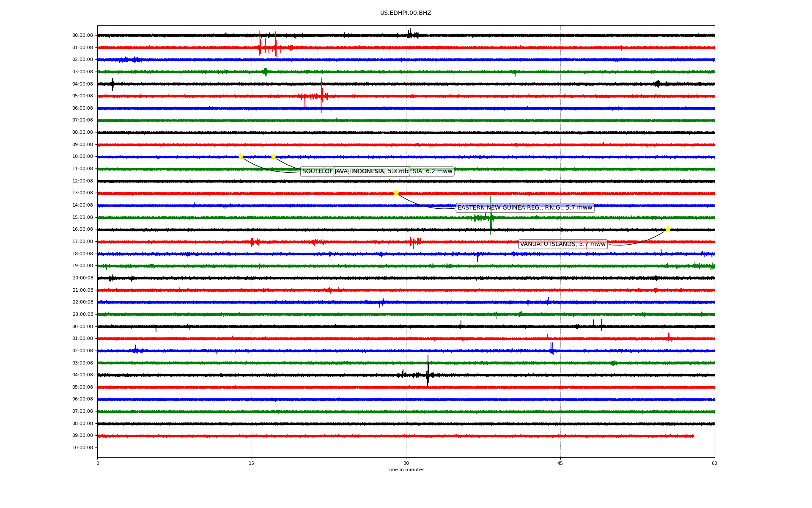Click the 19:00:08 time label
This screenshot has height=508, width=812.
[x=82, y=265]
